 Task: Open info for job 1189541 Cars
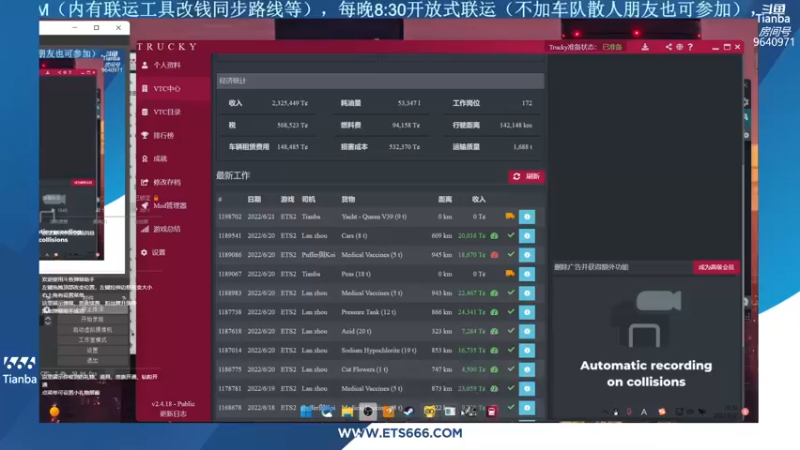coord(527,236)
